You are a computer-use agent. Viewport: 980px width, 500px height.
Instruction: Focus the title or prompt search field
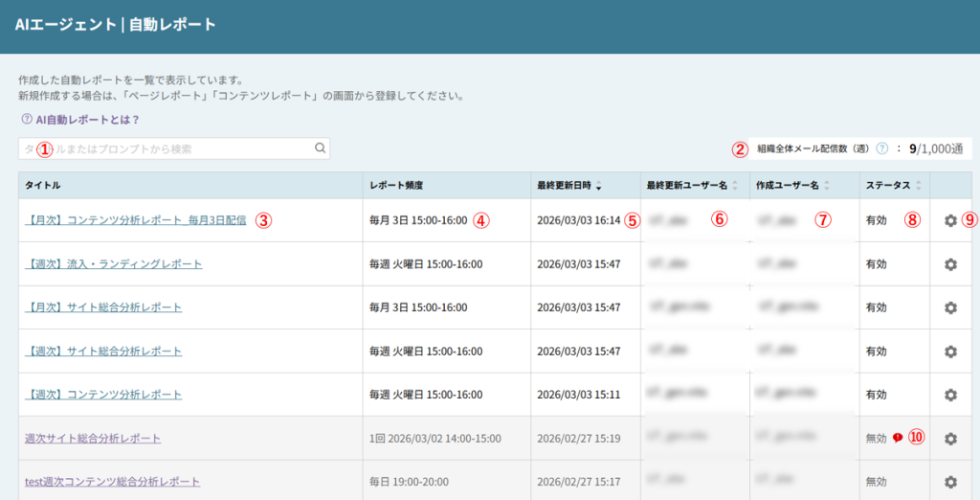point(167,148)
